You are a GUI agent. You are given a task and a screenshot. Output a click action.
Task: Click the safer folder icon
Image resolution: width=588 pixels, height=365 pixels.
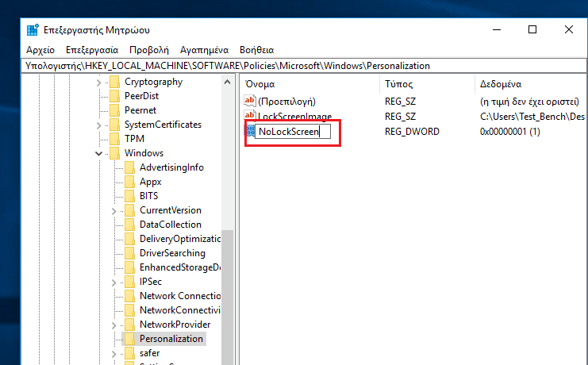coord(130,352)
